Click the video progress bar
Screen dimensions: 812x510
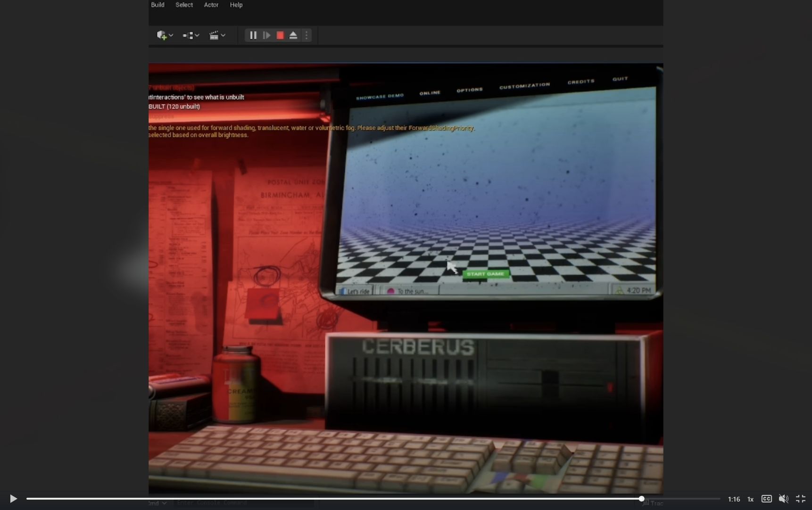pos(373,499)
